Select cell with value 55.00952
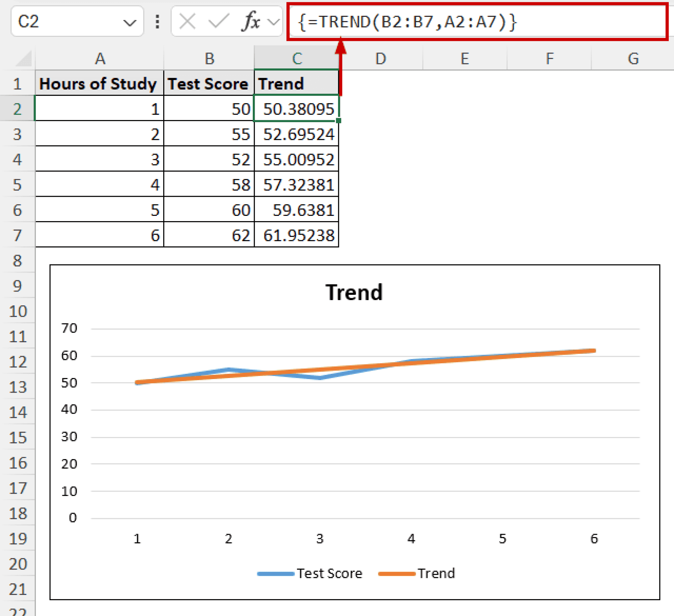 pyautogui.click(x=297, y=159)
